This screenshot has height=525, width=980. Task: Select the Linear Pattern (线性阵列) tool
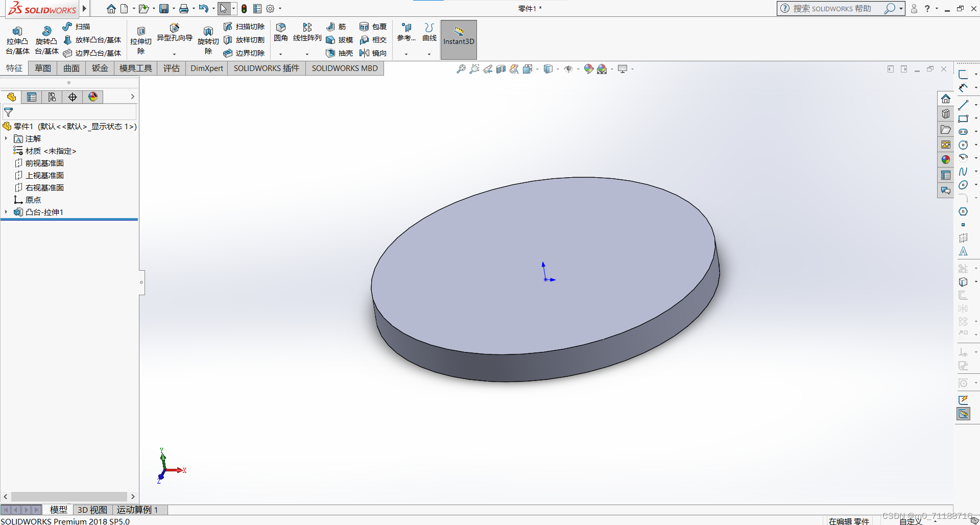click(x=307, y=32)
